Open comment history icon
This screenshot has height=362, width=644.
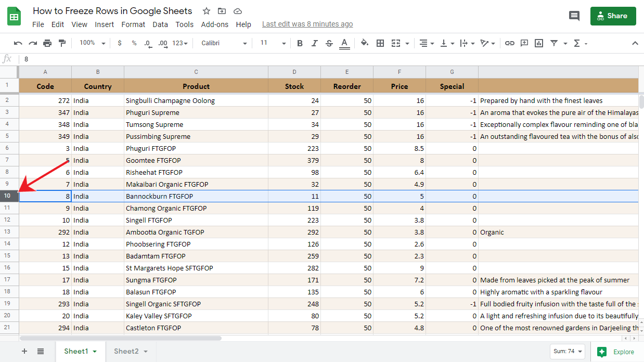pos(574,16)
